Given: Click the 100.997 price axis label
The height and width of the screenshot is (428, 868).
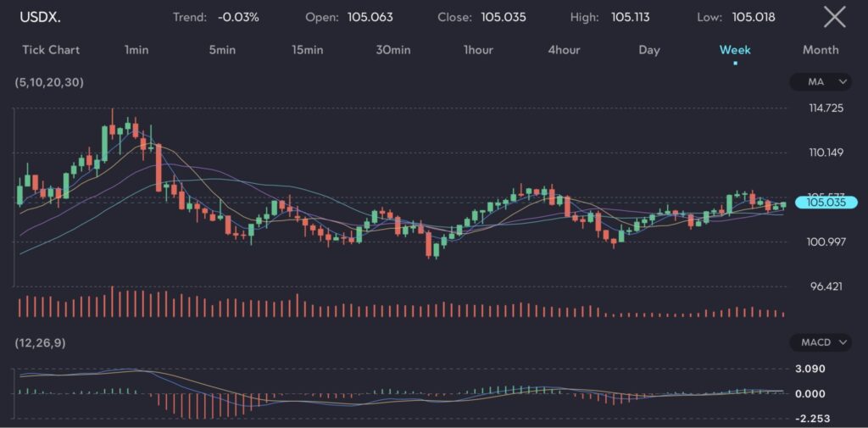Looking at the screenshot, I should 826,242.
